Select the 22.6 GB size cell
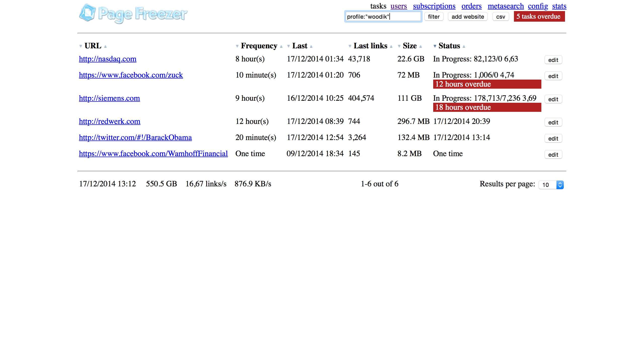The image size is (644, 340). (x=411, y=59)
